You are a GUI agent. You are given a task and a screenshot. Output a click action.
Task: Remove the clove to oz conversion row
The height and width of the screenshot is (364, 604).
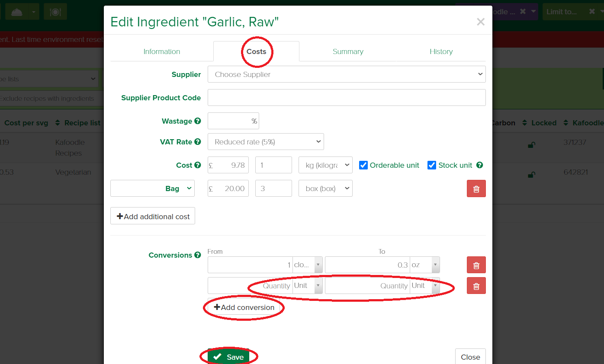476,265
